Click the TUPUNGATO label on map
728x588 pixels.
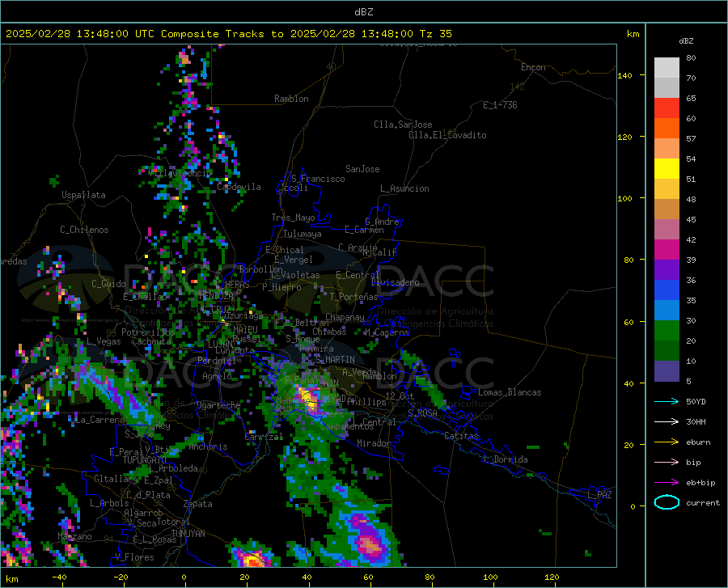coord(144,460)
